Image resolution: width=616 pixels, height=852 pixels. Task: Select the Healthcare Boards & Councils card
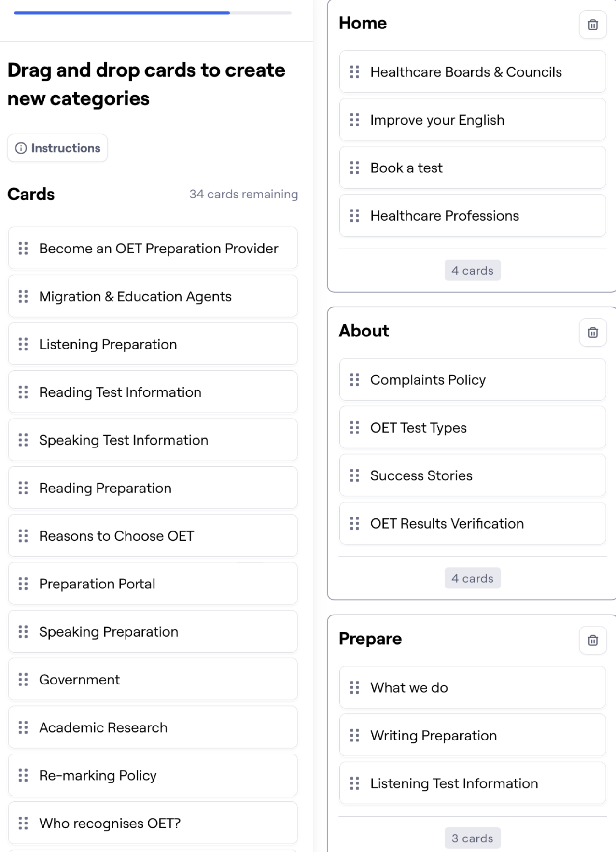point(473,72)
